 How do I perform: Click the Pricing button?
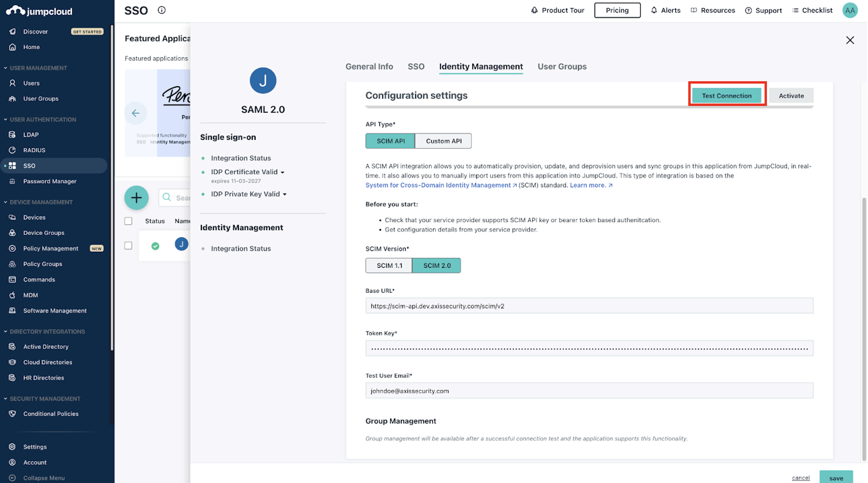(x=617, y=10)
